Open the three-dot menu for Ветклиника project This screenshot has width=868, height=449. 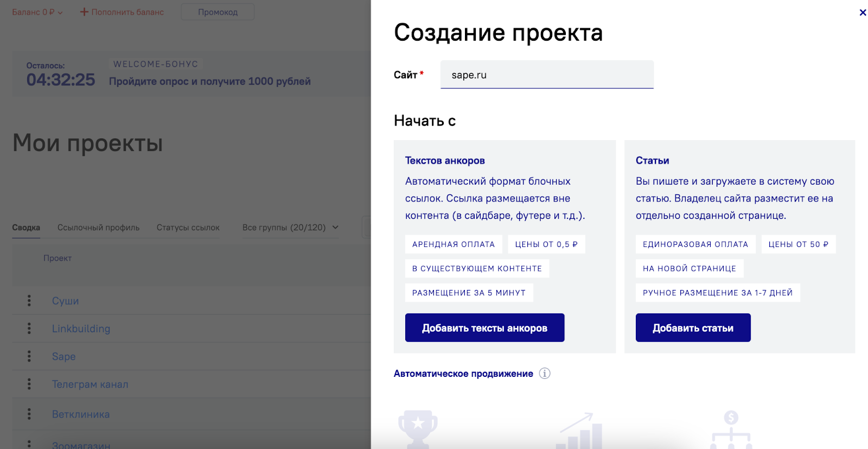click(29, 414)
